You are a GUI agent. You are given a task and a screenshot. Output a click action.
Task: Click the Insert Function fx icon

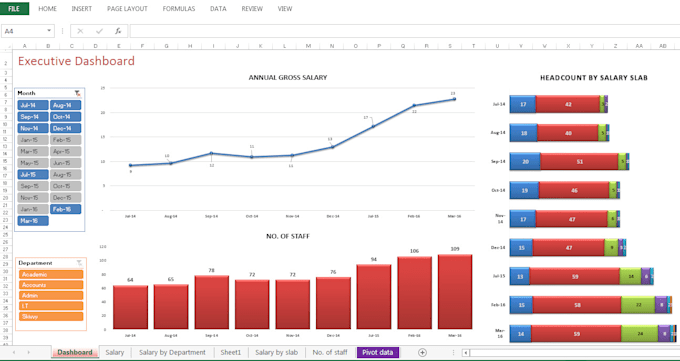[x=118, y=31]
